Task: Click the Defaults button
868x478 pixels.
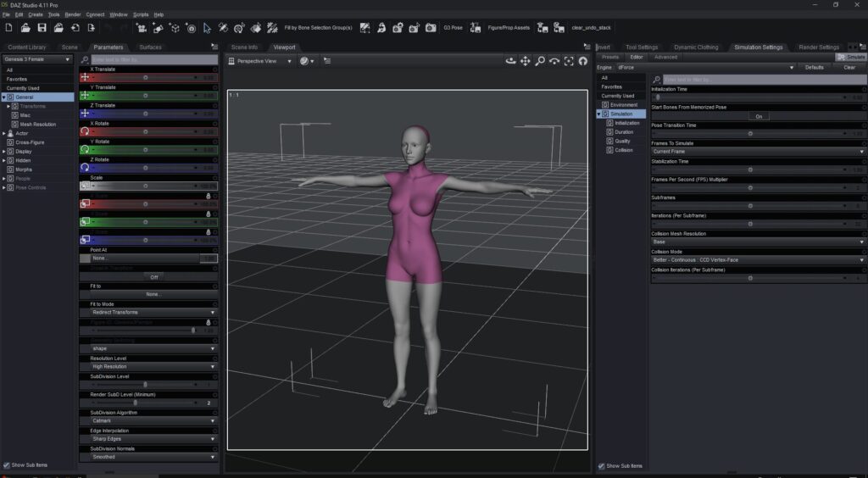Action: point(814,67)
